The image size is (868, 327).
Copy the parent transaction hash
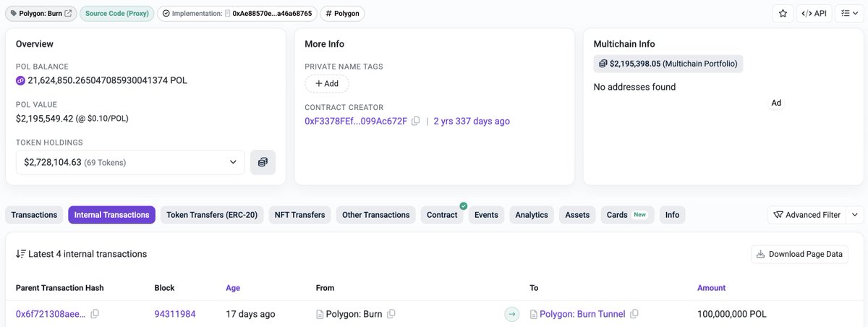(x=95, y=314)
